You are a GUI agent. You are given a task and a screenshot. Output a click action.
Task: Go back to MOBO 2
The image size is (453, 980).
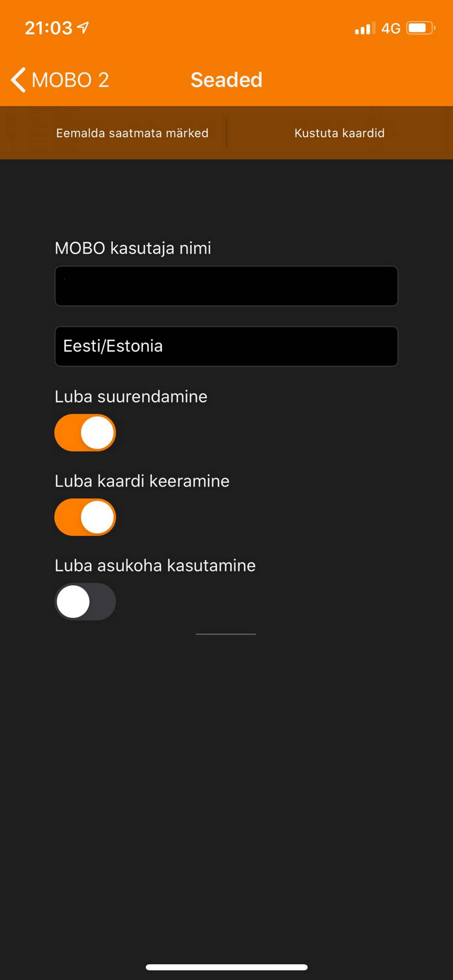click(60, 80)
